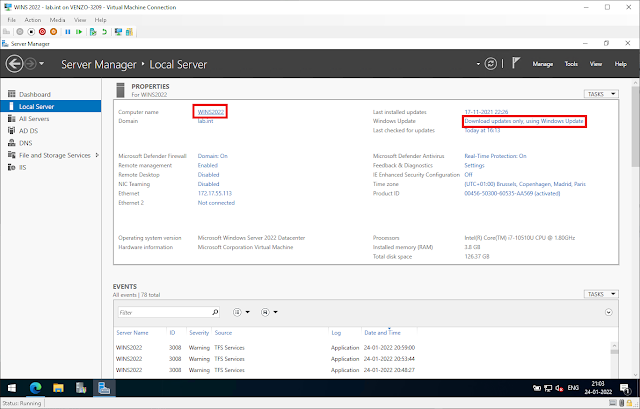Image resolution: width=640 pixels, height=409 pixels.
Task: Open the notifications flag
Action: [x=516, y=63]
